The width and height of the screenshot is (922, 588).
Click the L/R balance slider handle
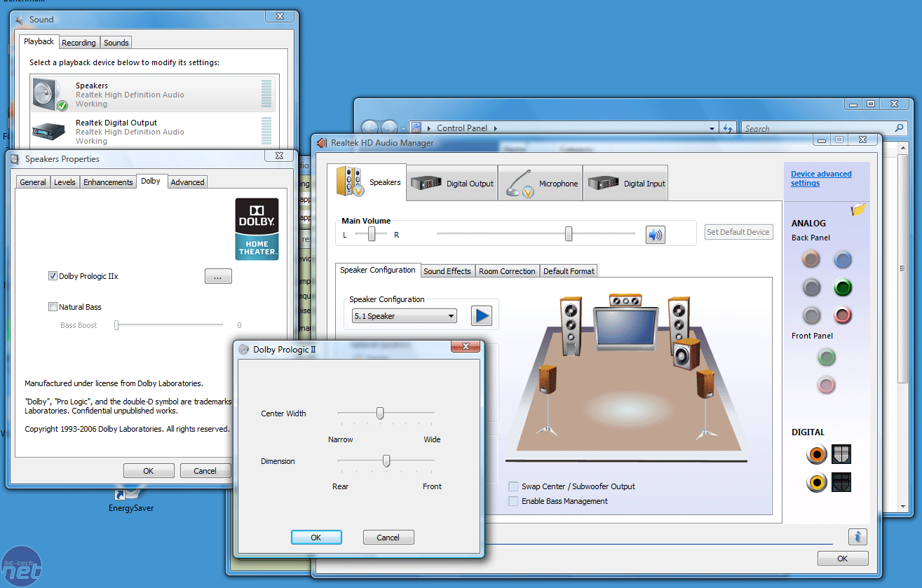[x=372, y=234]
